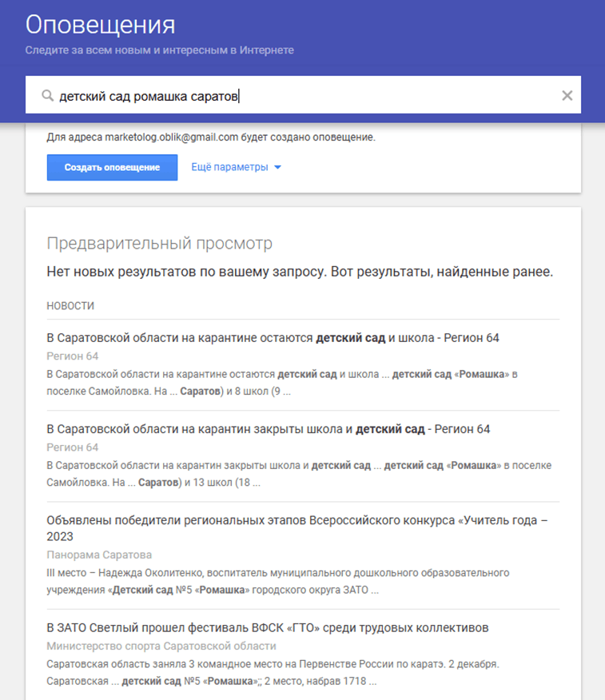The height and width of the screenshot is (700, 605).
Task: Expand the 'Ещё параметры' dropdown
Action: 237,168
